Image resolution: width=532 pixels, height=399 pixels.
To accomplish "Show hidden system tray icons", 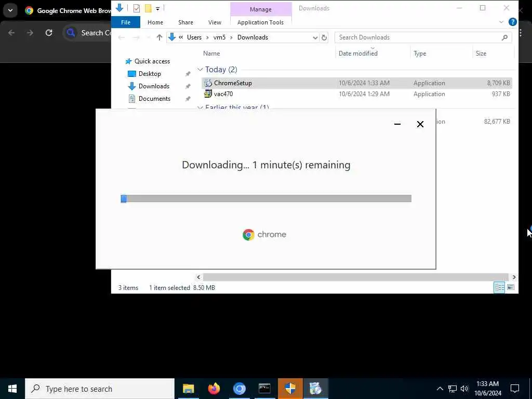I will [x=440, y=389].
